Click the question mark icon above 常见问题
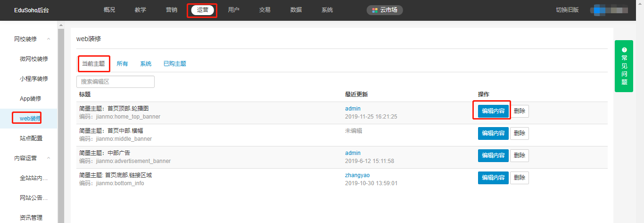Screen dimensions: 644x223 624,50
